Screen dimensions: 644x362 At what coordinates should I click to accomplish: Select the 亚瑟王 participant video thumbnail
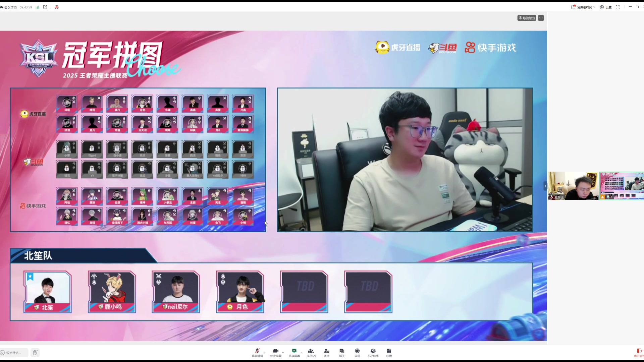coord(573,186)
